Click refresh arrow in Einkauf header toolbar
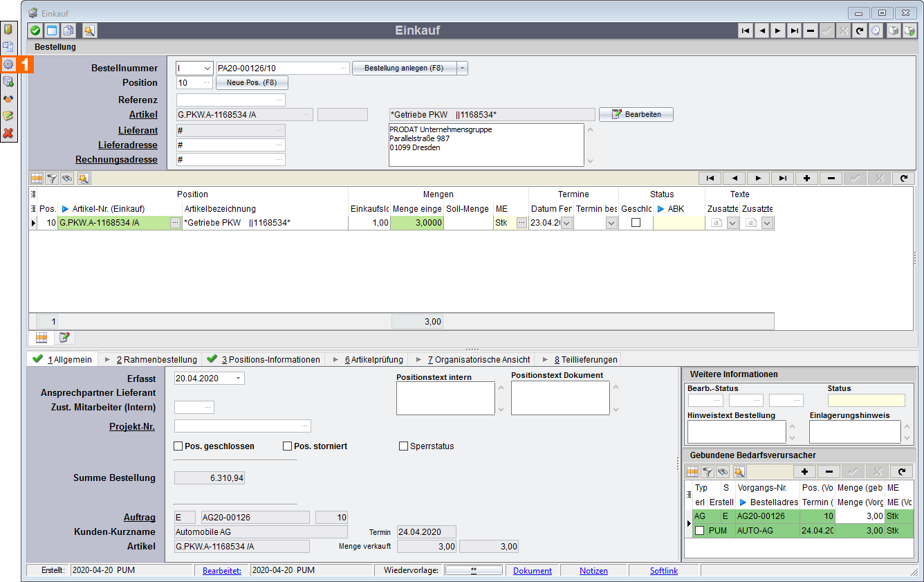The height and width of the screenshot is (582, 924). tap(860, 30)
